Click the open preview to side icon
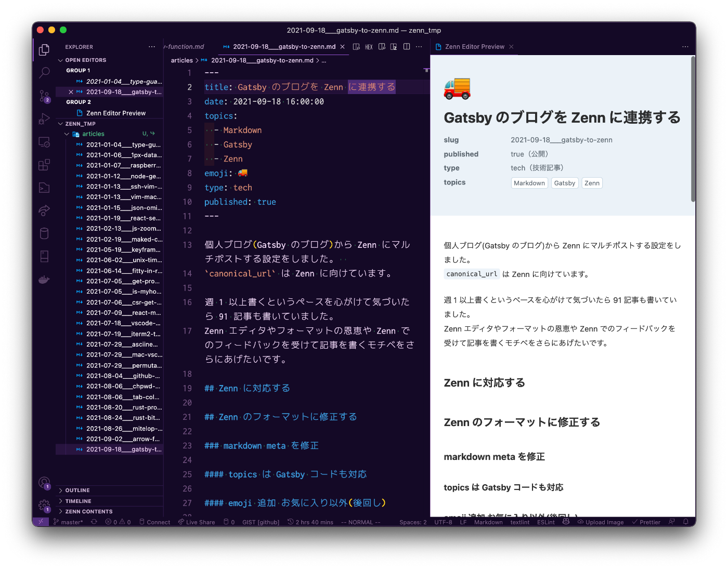Viewport: 728px width, 569px height. [x=356, y=47]
